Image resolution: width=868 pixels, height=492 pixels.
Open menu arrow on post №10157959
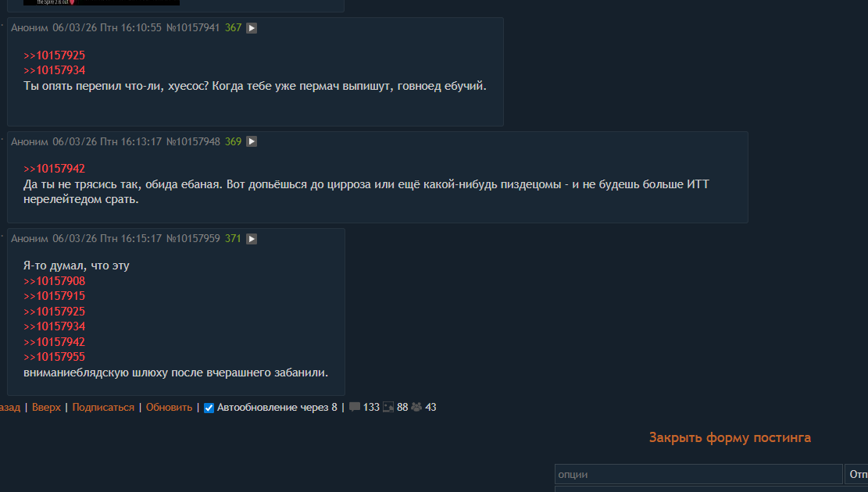(x=252, y=238)
